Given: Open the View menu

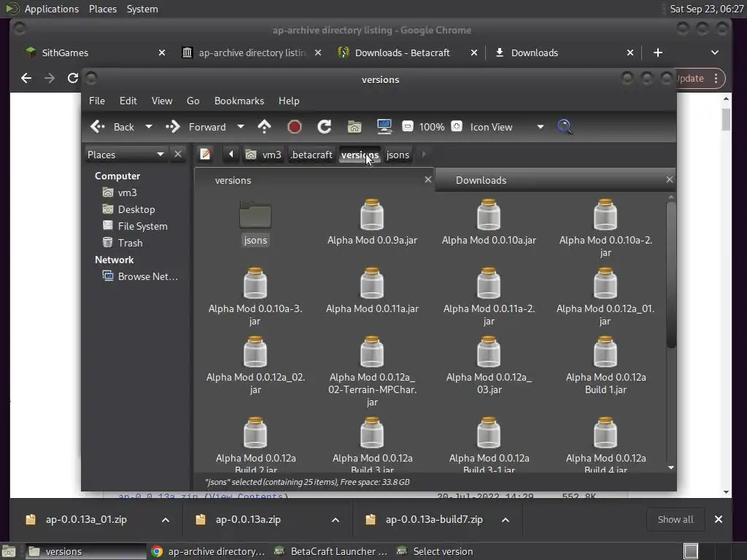Looking at the screenshot, I should 162,101.
